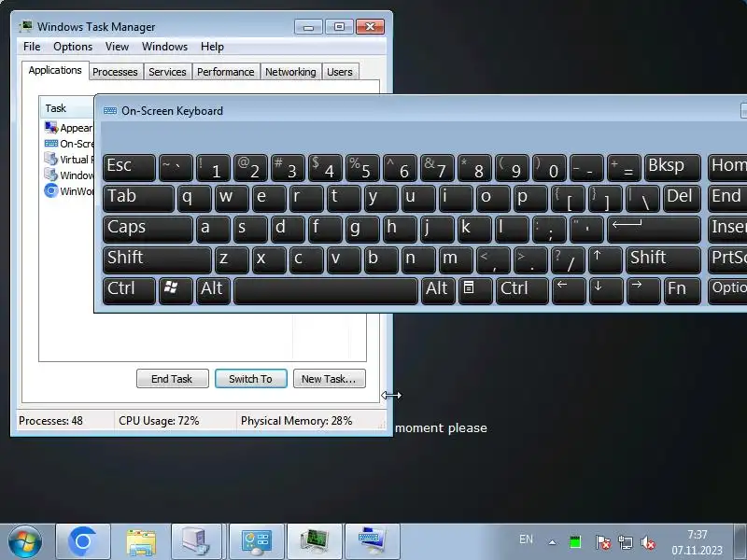Image resolution: width=747 pixels, height=560 pixels.
Task: Open On-Screen Keyboard icon in taskbar
Action: pos(372,541)
